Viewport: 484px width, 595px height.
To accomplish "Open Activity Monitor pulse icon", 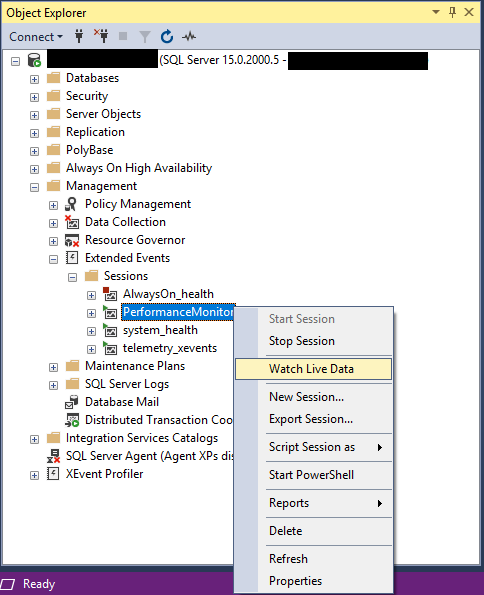I will [x=189, y=36].
